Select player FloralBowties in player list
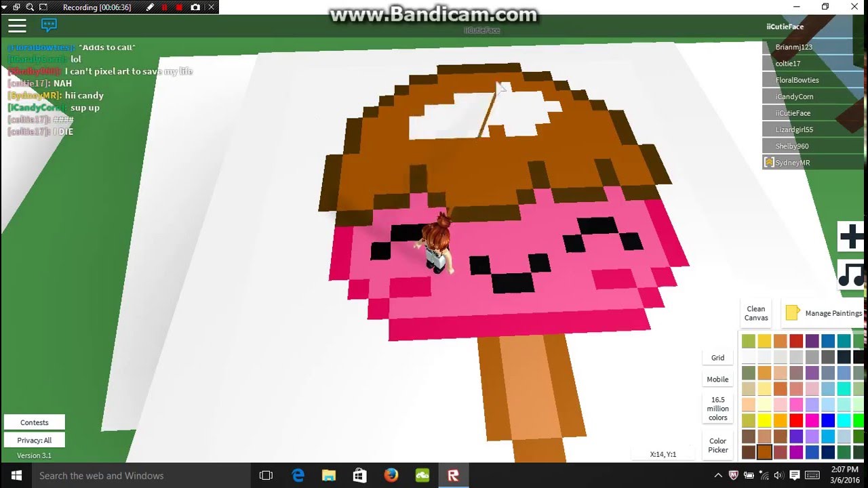Screen dimensions: 868x488 (814, 80)
